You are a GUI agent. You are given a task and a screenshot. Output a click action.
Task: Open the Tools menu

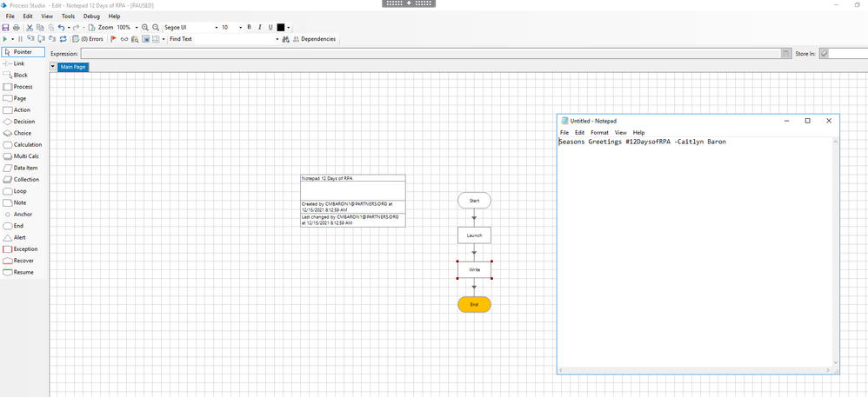(68, 17)
